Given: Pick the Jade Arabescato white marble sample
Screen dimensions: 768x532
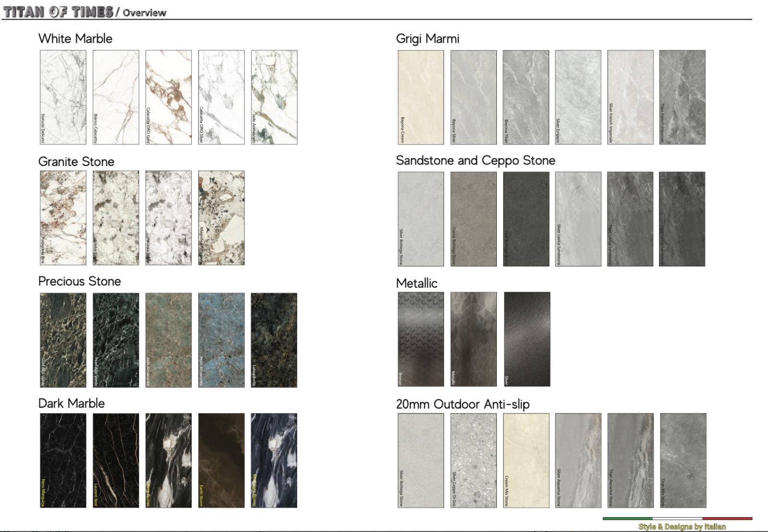Looking at the screenshot, I should (274, 97).
